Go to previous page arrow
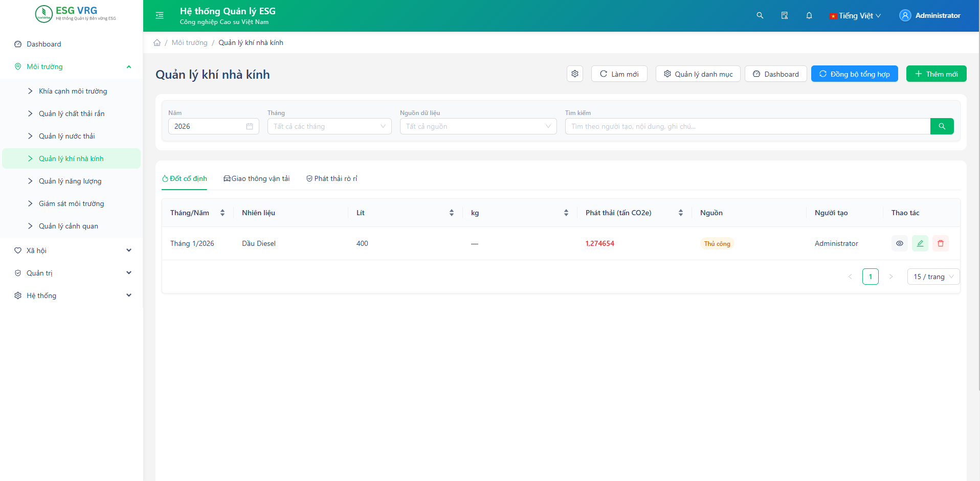The height and width of the screenshot is (481, 980). 850,277
